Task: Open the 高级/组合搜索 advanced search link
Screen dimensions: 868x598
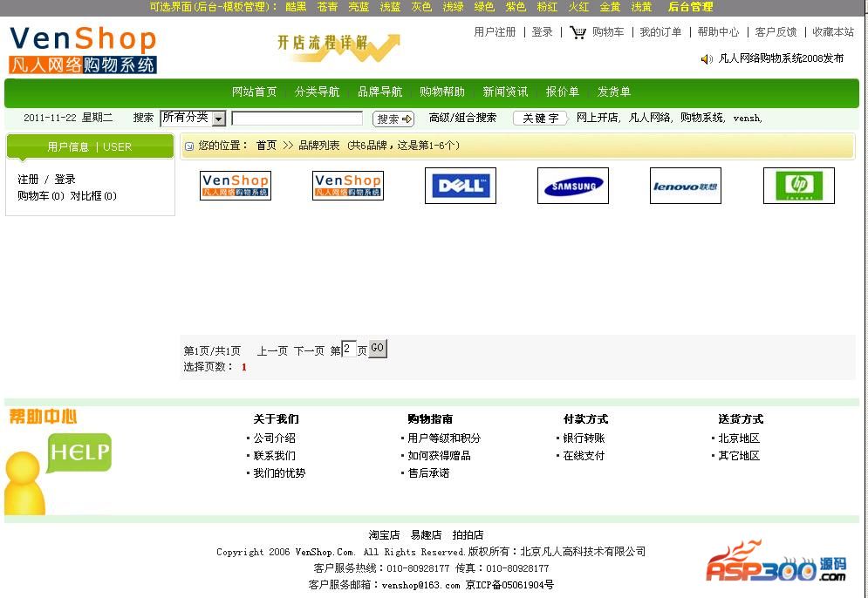Action: tap(462, 118)
